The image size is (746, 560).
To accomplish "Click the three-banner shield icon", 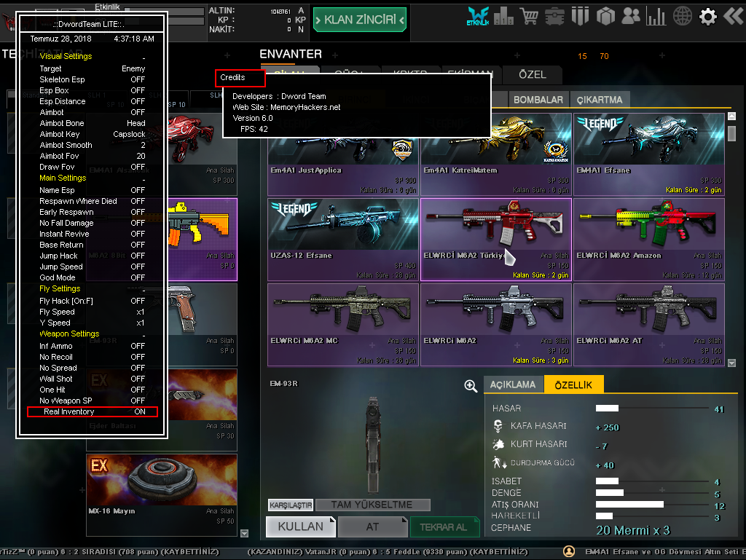I will coord(580,17).
